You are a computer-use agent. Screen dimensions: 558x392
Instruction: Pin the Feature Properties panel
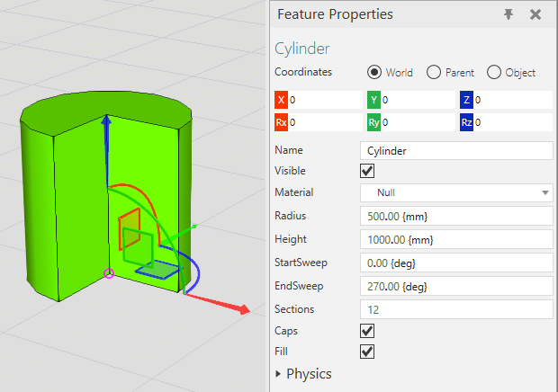(x=508, y=14)
